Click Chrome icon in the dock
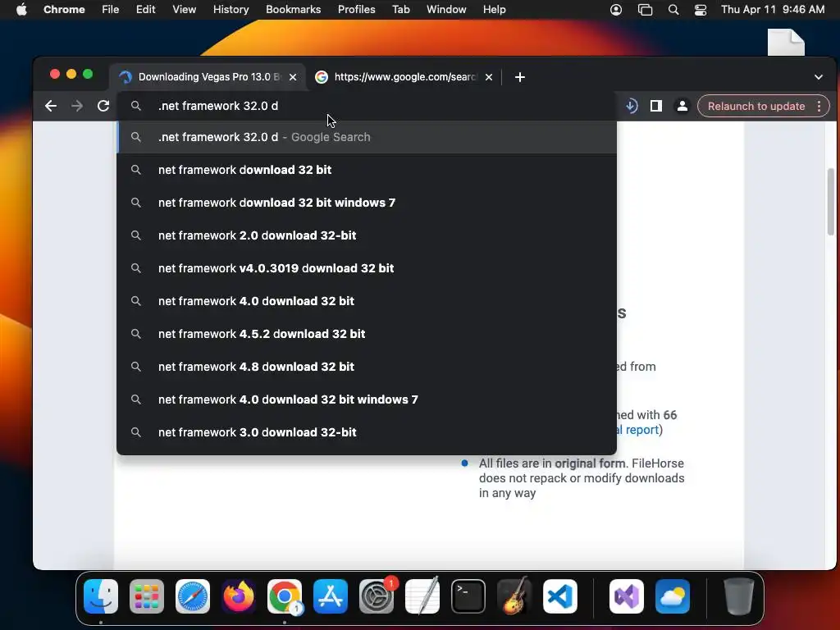The height and width of the screenshot is (630, 840). point(285,596)
